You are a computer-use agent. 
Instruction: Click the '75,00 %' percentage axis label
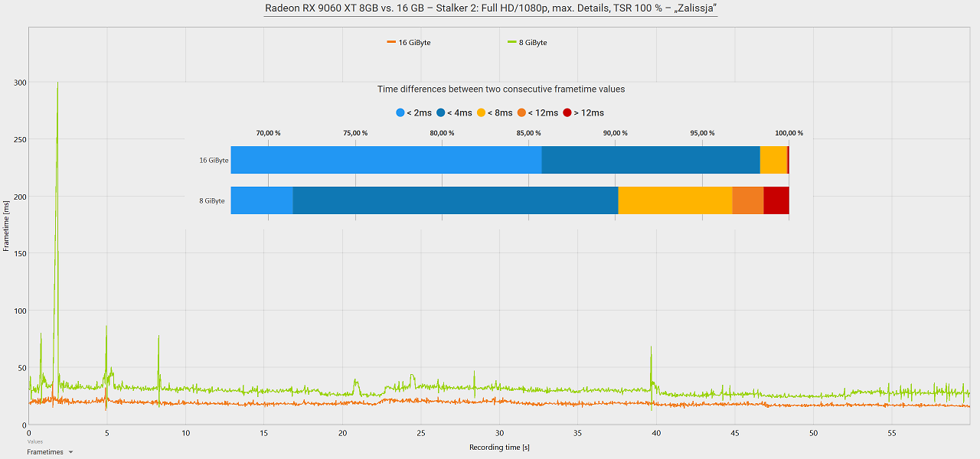[x=355, y=133]
